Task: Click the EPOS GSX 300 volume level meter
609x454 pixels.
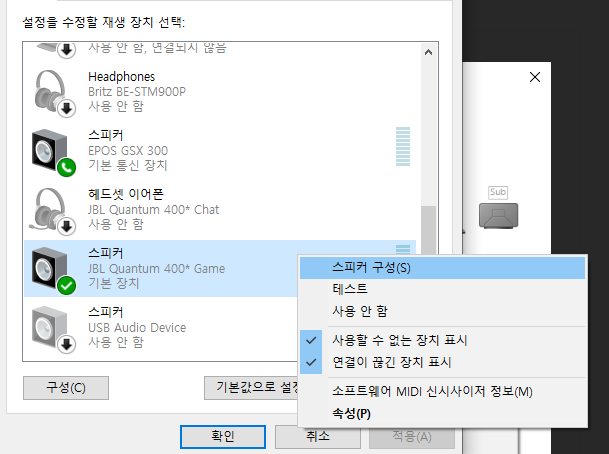Action: click(403, 146)
